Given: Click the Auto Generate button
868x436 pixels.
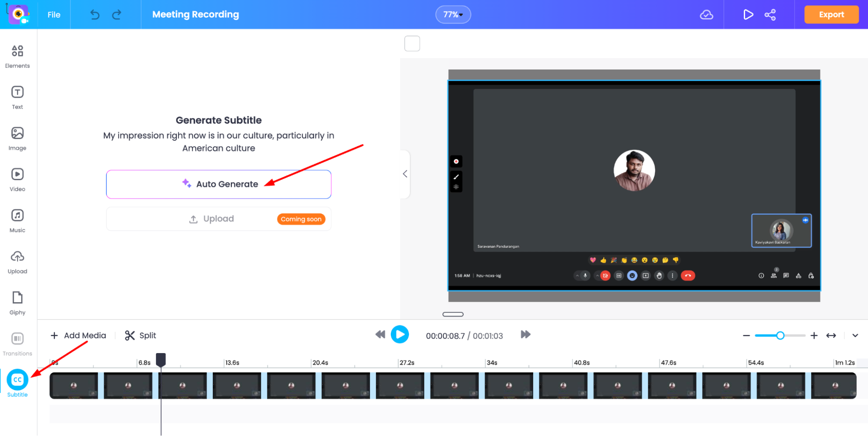Looking at the screenshot, I should click(219, 184).
